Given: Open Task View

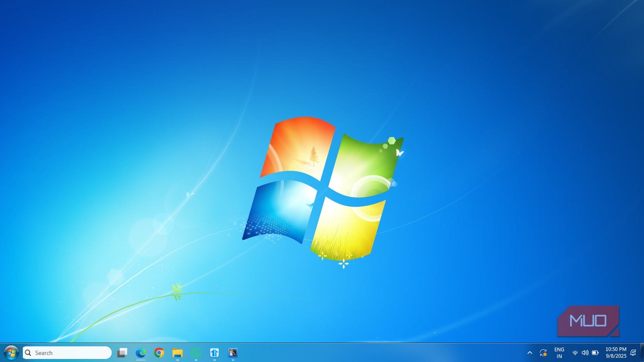Looking at the screenshot, I should click(122, 353).
